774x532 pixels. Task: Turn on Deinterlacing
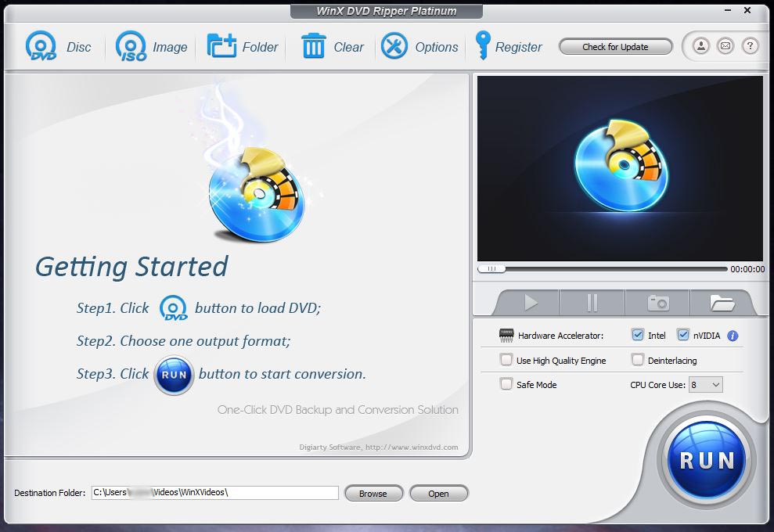click(x=637, y=360)
